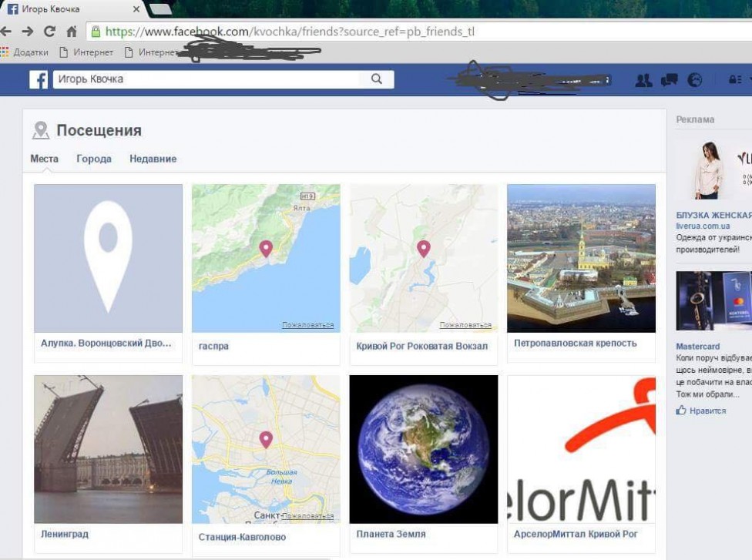Click the search magnifier icon

click(x=377, y=79)
